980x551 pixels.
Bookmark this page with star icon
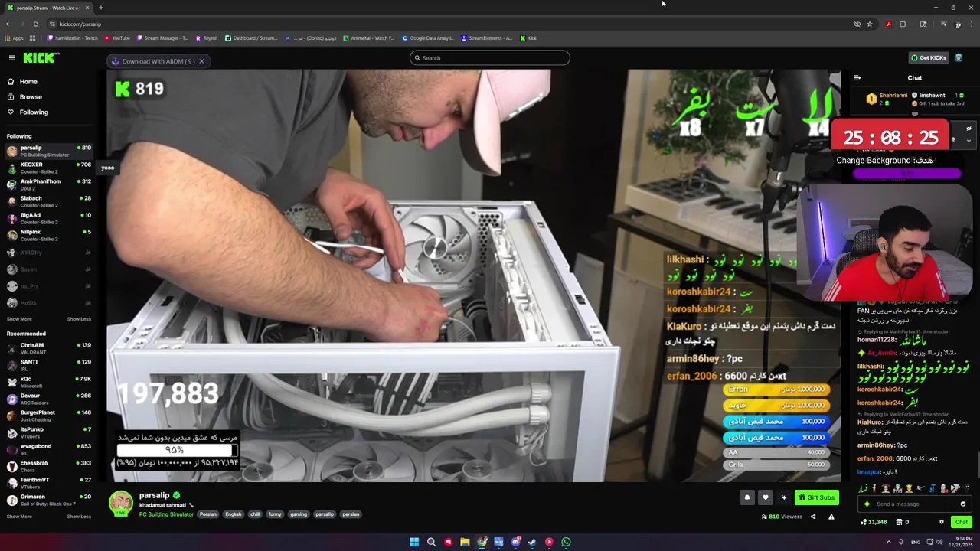click(870, 24)
